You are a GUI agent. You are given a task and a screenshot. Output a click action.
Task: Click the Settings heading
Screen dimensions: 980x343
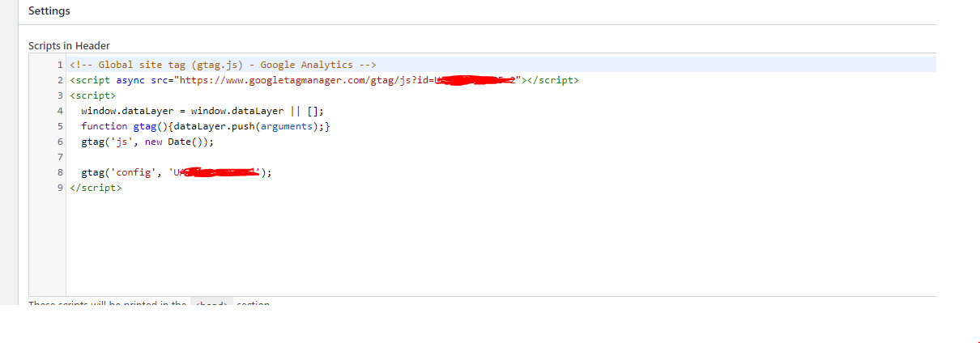point(49,11)
